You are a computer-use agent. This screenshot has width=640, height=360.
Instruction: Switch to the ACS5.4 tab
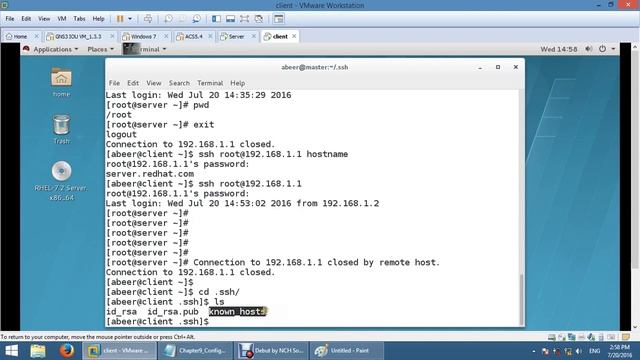(x=193, y=36)
